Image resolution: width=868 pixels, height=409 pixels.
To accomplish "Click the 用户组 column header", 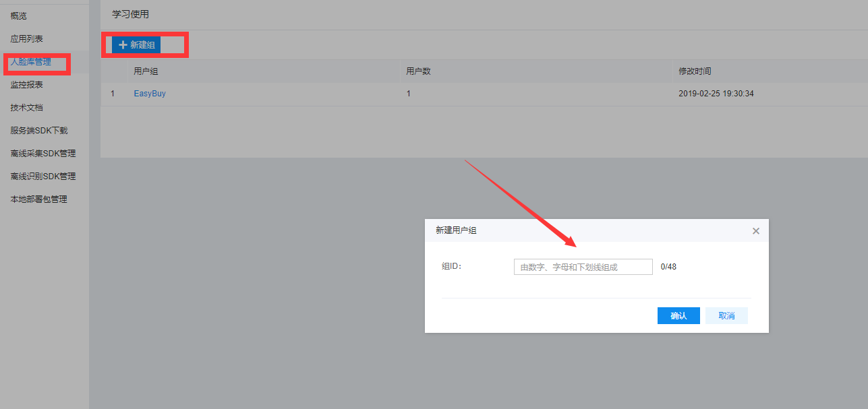I will [x=146, y=71].
